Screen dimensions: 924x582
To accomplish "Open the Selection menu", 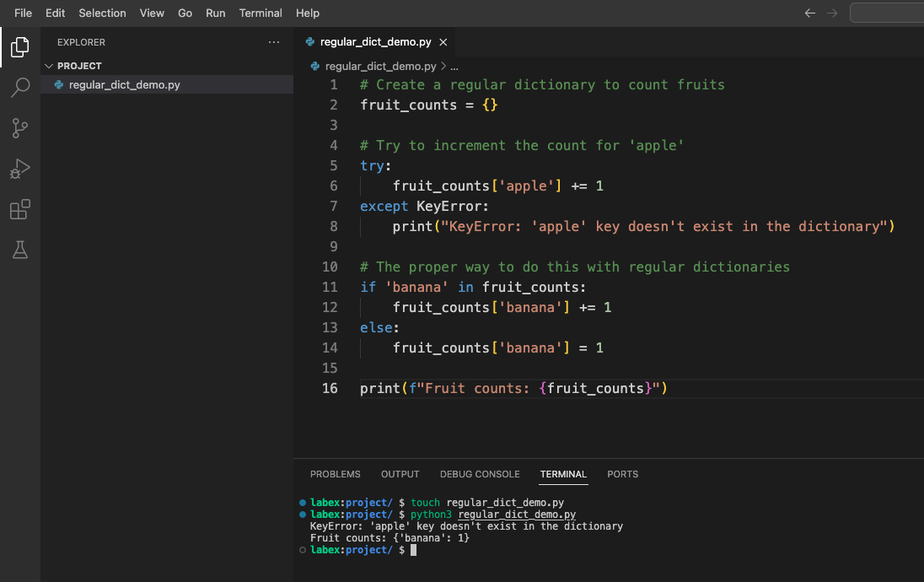I will [x=102, y=13].
